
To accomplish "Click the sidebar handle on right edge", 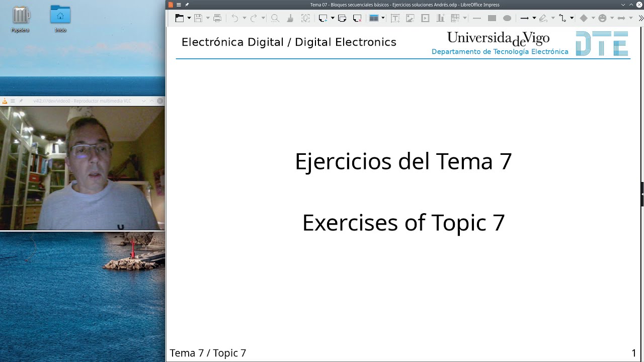I will [x=642, y=194].
